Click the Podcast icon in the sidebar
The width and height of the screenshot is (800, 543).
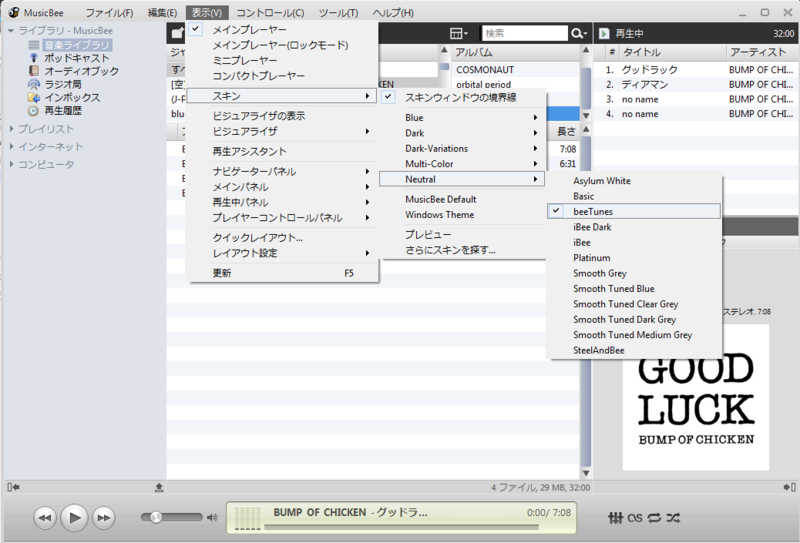pos(34,58)
